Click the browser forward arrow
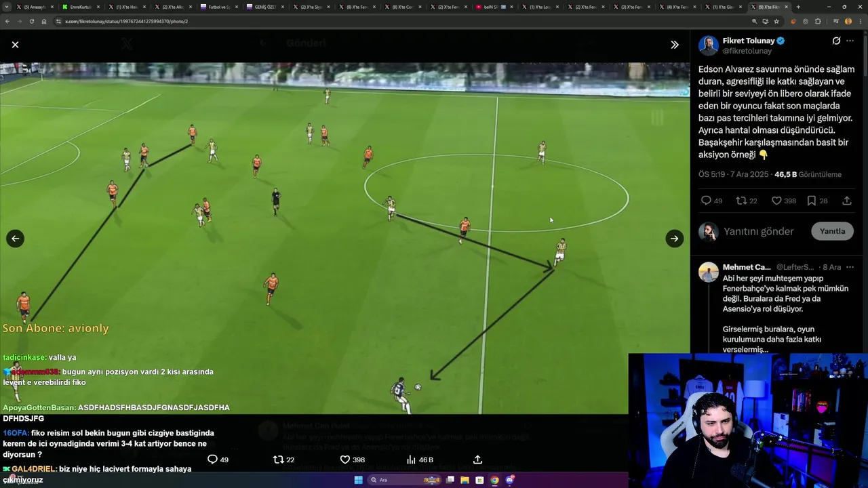This screenshot has height=488, width=868. coord(19,21)
